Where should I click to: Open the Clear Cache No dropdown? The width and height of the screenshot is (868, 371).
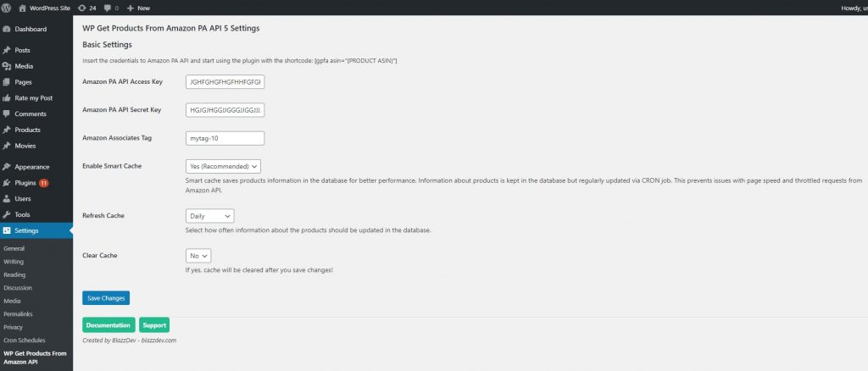pos(198,256)
